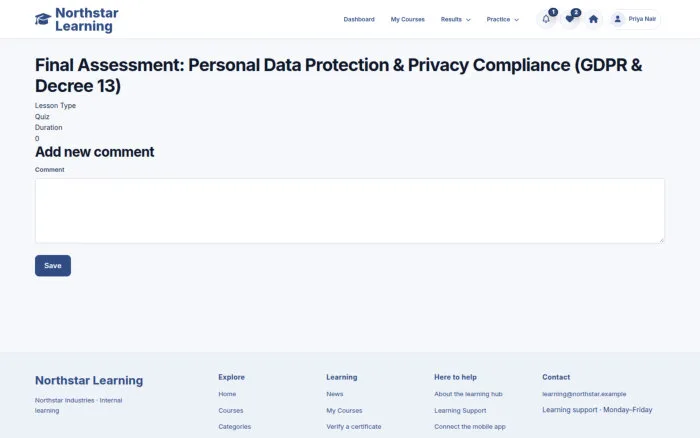Viewport: 700px width, 438px height.
Task: Click the Here to help footer heading
Action: [455, 377]
